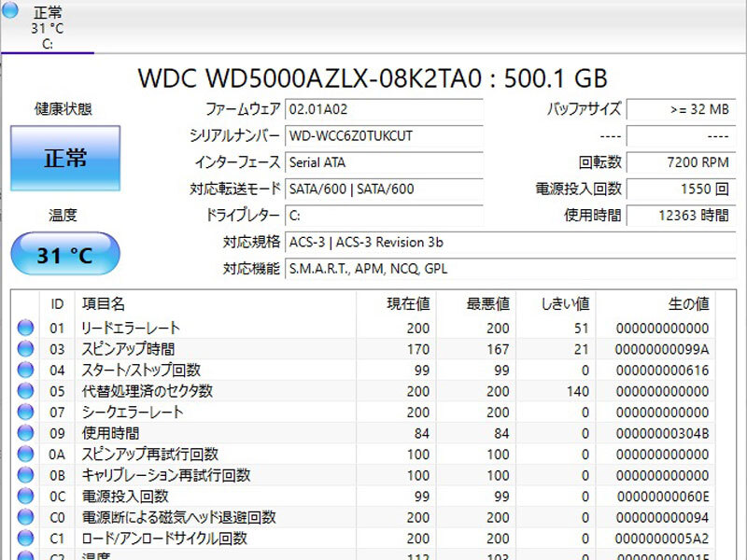This screenshot has width=747, height=560.
Task: Click current value 170
Action: (418, 349)
